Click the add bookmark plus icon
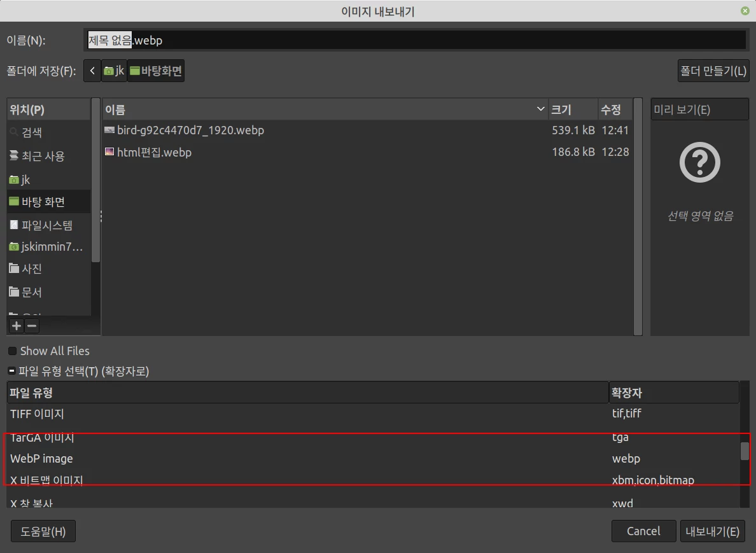756x553 pixels. tap(15, 325)
